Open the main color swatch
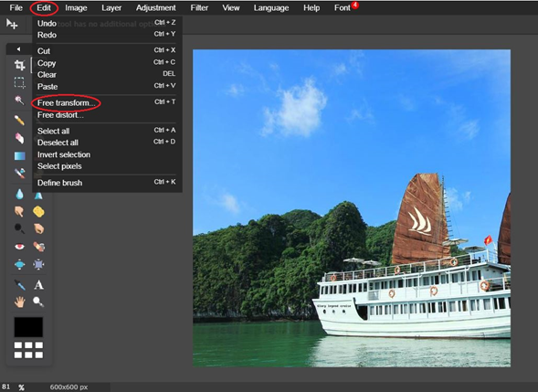 pyautogui.click(x=28, y=327)
